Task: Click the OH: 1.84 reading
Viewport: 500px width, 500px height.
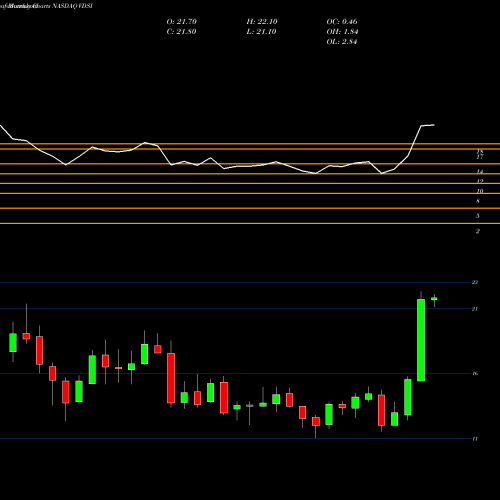Action: 342,32
